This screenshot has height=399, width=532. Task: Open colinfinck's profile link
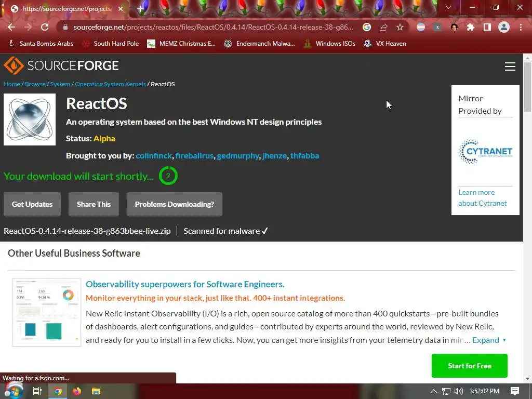(154, 156)
